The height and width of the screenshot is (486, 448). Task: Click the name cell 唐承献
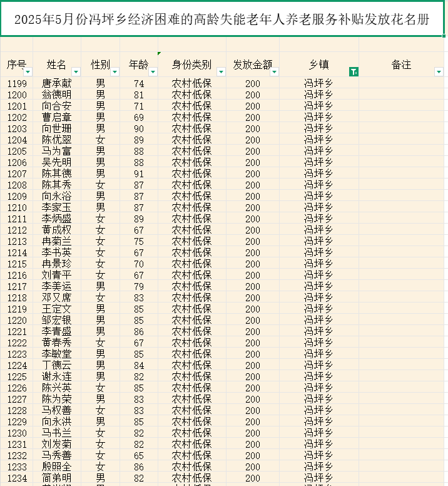point(57,83)
